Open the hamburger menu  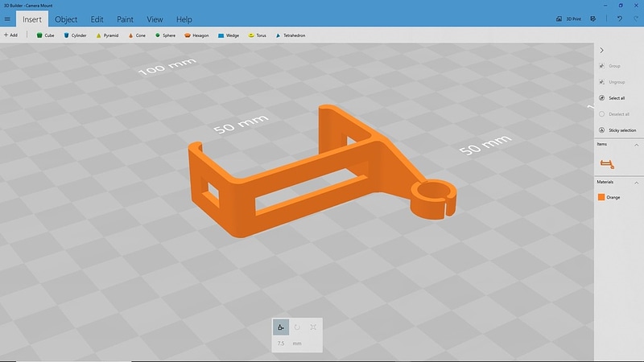[x=7, y=19]
